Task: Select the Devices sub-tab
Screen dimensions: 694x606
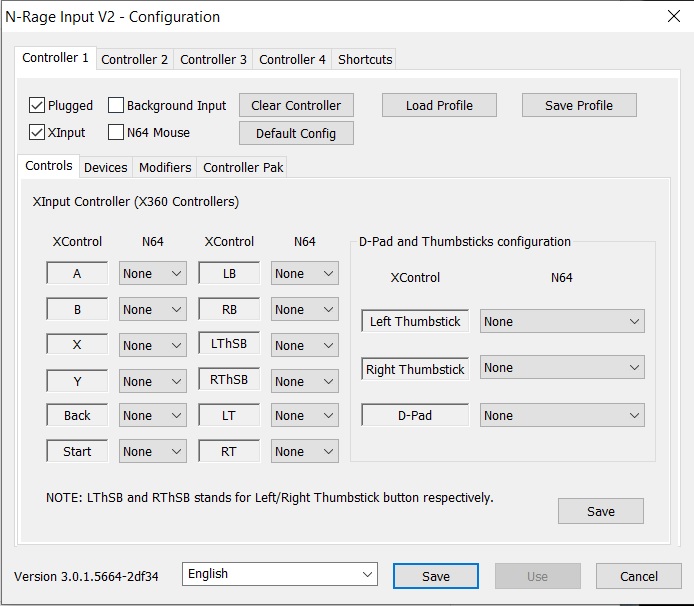Action: 105,167
